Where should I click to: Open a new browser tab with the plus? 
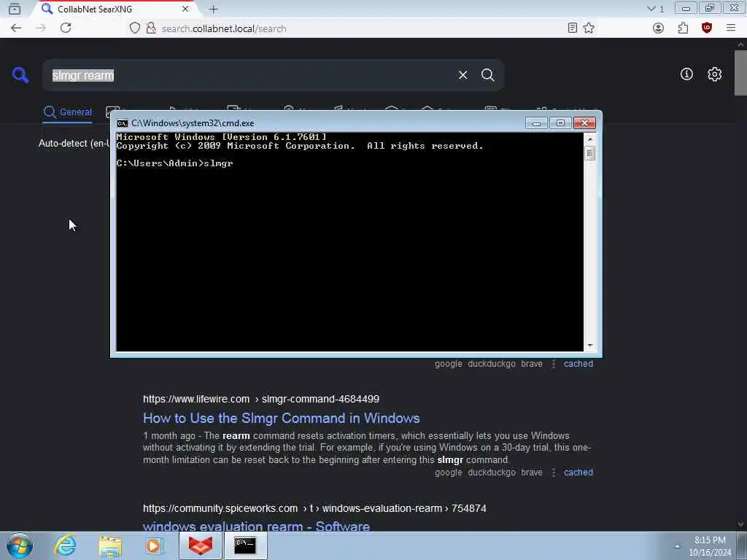(x=214, y=9)
